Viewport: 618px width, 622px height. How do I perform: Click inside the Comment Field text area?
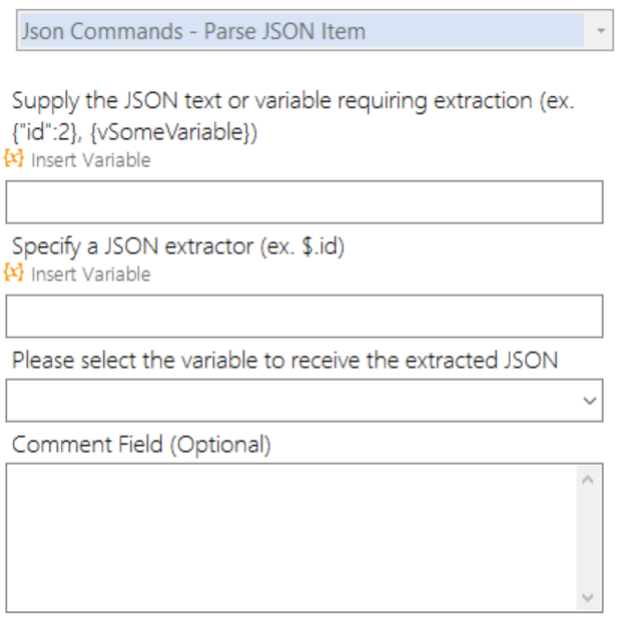[x=290, y=537]
